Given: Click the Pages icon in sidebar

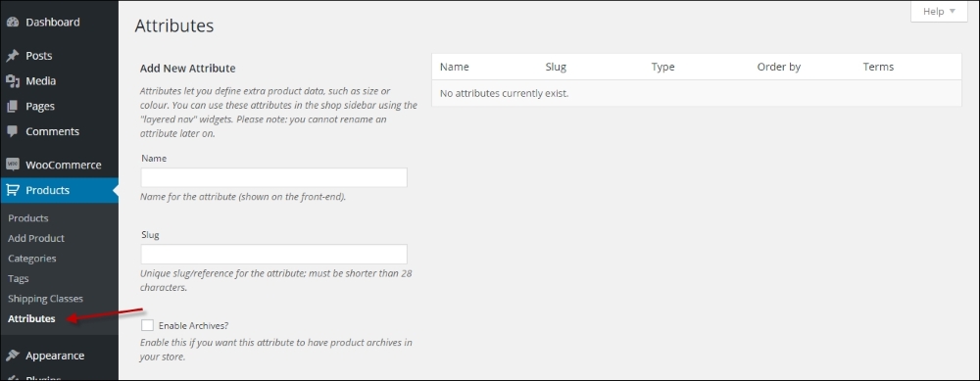Looking at the screenshot, I should [13, 106].
